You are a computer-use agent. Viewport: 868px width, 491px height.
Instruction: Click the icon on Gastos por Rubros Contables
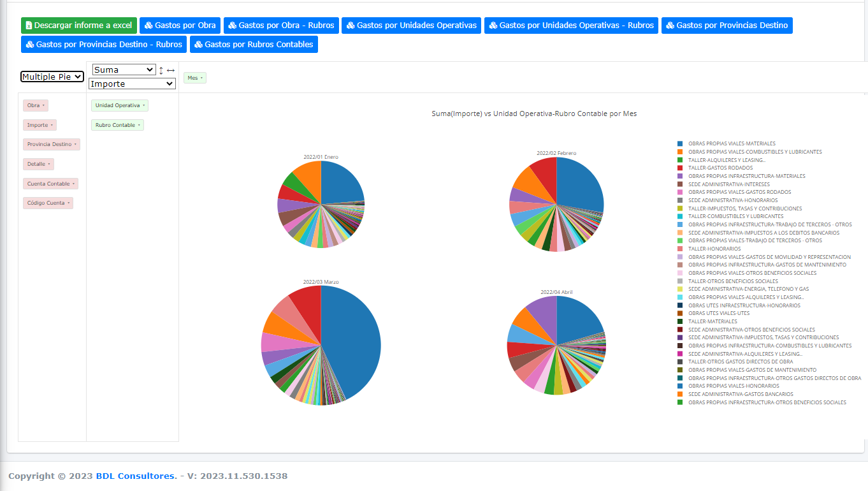point(198,45)
